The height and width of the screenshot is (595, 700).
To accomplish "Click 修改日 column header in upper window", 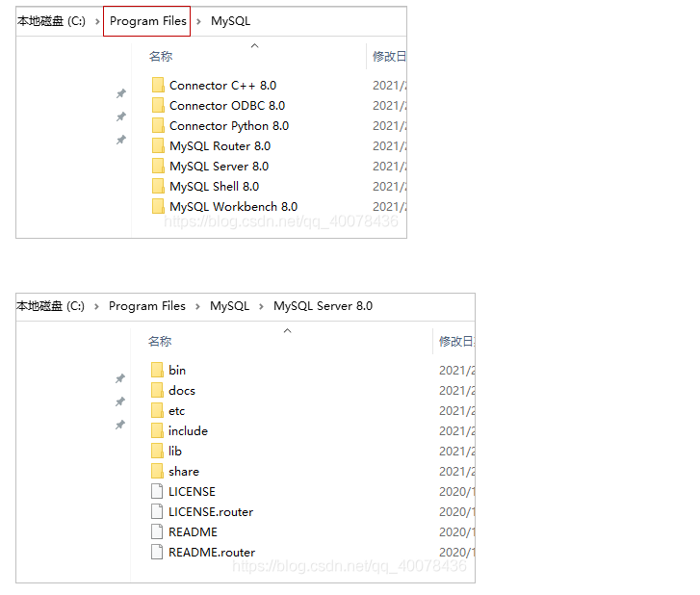I will (389, 56).
